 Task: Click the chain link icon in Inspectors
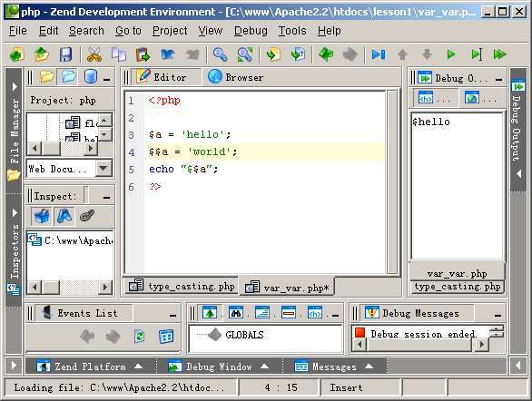point(87,216)
